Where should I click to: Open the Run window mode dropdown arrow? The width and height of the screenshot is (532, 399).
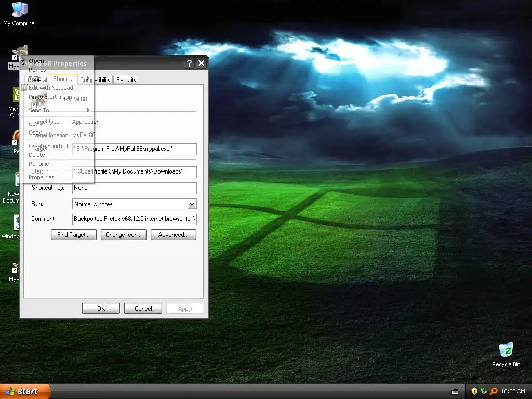pyautogui.click(x=192, y=204)
